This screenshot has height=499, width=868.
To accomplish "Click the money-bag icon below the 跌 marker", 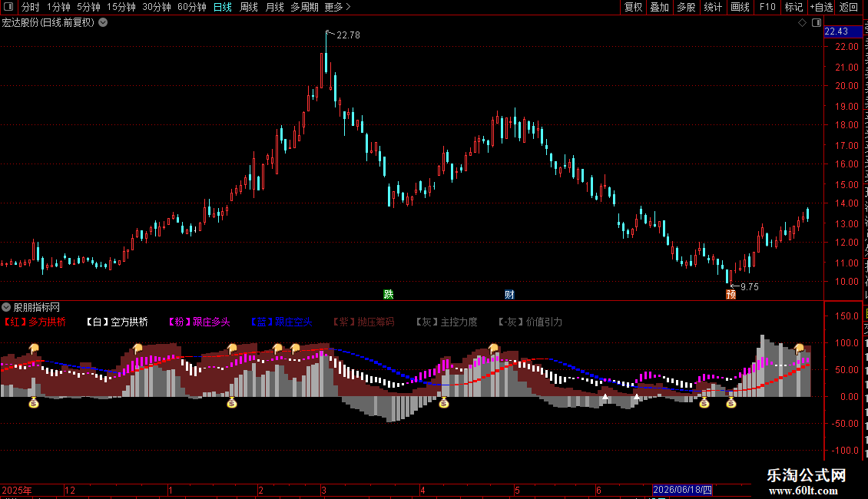I will (x=443, y=403).
